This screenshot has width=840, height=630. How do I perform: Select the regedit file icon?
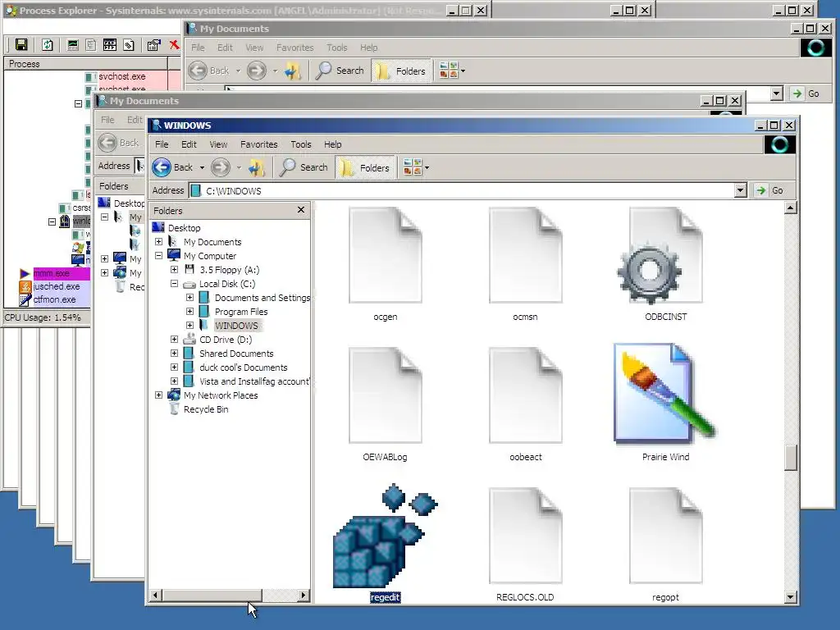coord(386,543)
